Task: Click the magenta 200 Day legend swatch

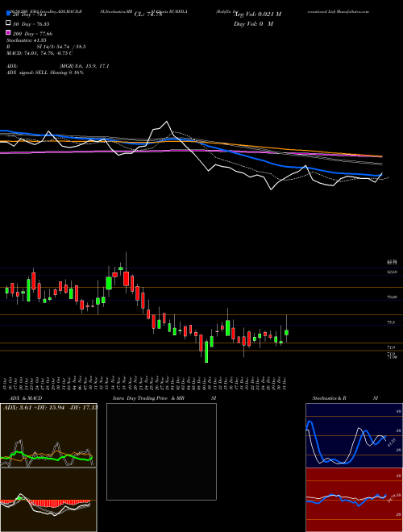Action: [x=9, y=34]
